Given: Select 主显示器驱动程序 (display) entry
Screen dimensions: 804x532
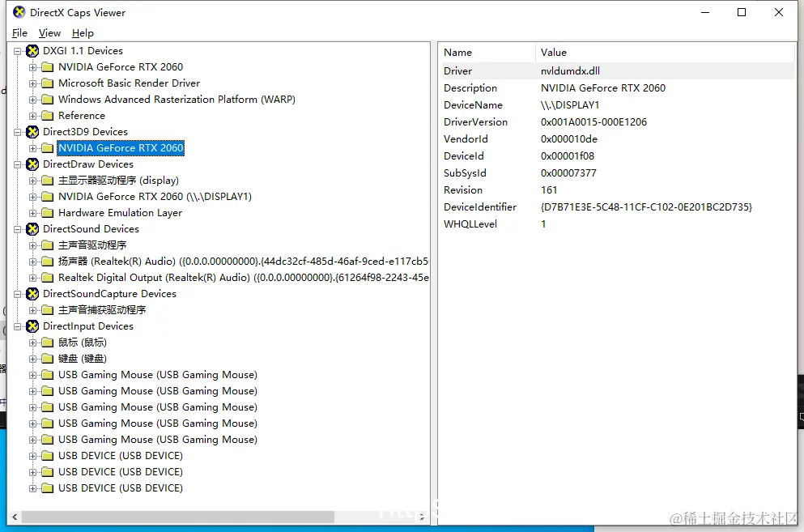Looking at the screenshot, I should click(118, 181).
